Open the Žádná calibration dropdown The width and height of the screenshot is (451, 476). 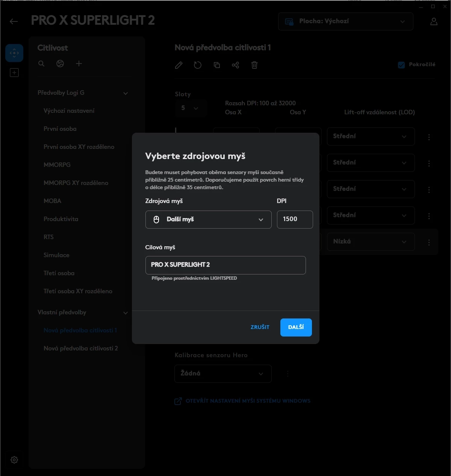223,374
